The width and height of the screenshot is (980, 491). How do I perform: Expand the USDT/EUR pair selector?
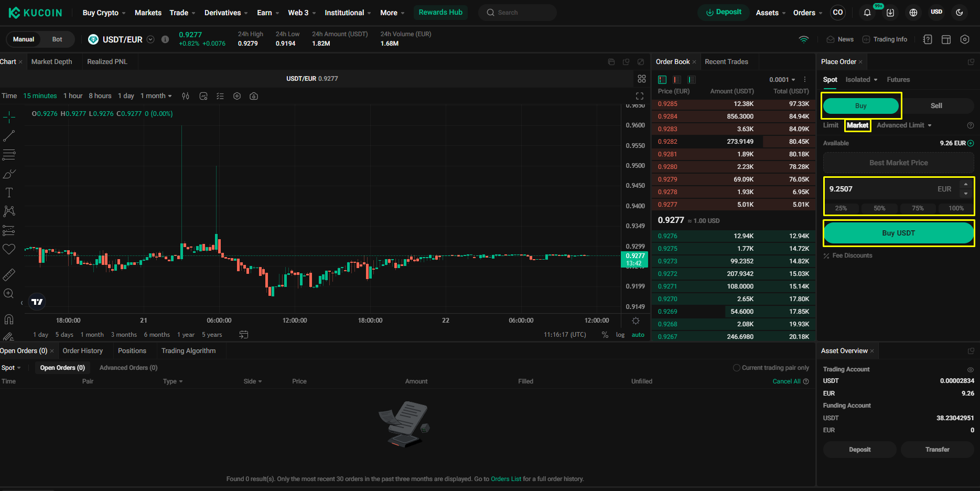[150, 39]
